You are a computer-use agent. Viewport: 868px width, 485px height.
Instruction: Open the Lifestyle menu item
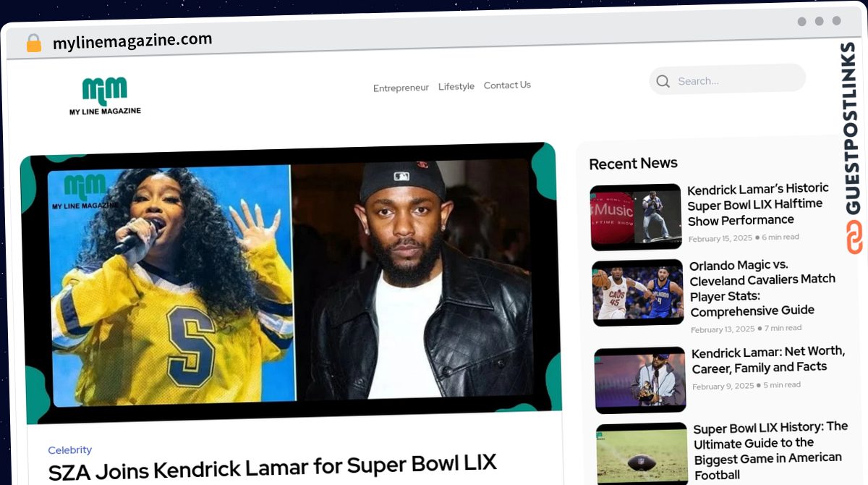(x=456, y=86)
